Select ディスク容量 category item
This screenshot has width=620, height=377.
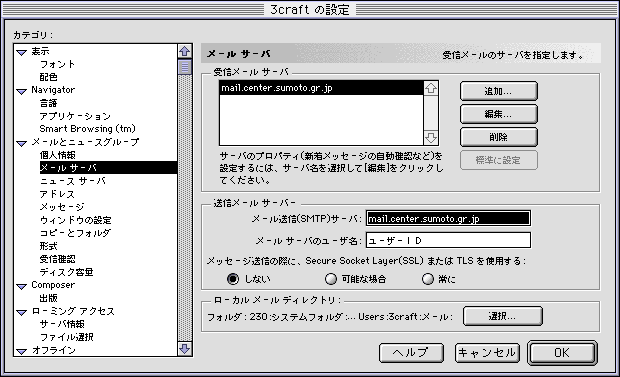click(x=66, y=272)
